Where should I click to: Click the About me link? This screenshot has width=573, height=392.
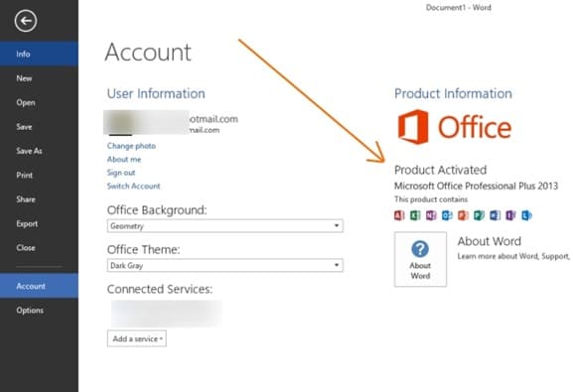pyautogui.click(x=124, y=160)
